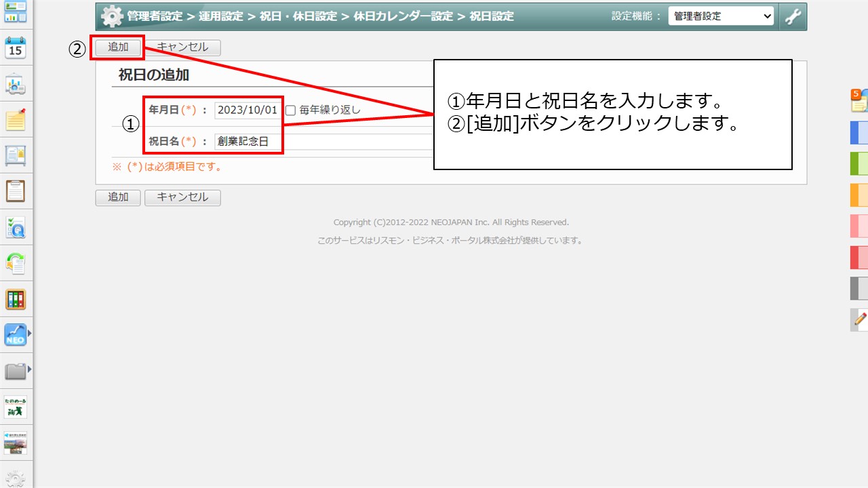Open the calendar icon in the left sidebar
Viewport: 868px width, 488px height.
(15, 47)
